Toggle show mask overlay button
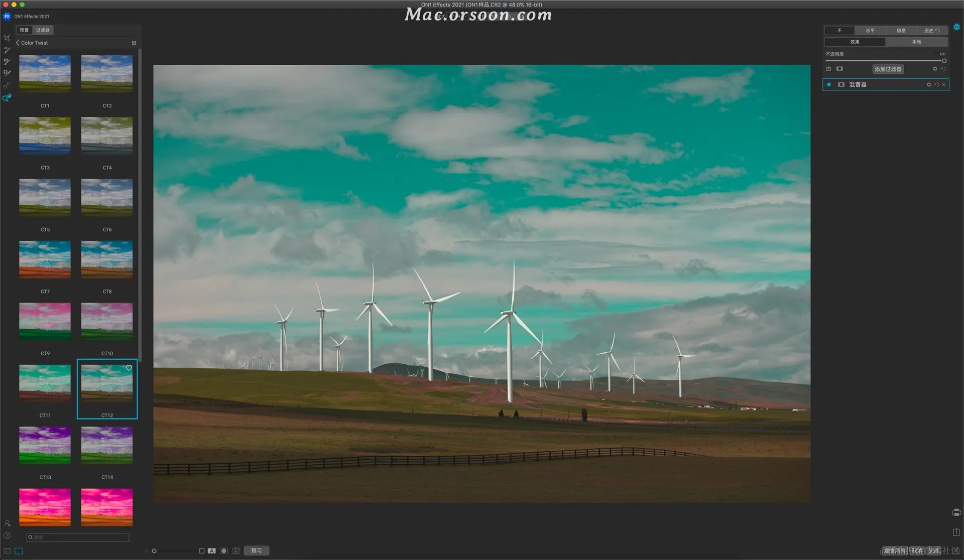Image resolution: width=964 pixels, height=560 pixels. click(x=224, y=551)
